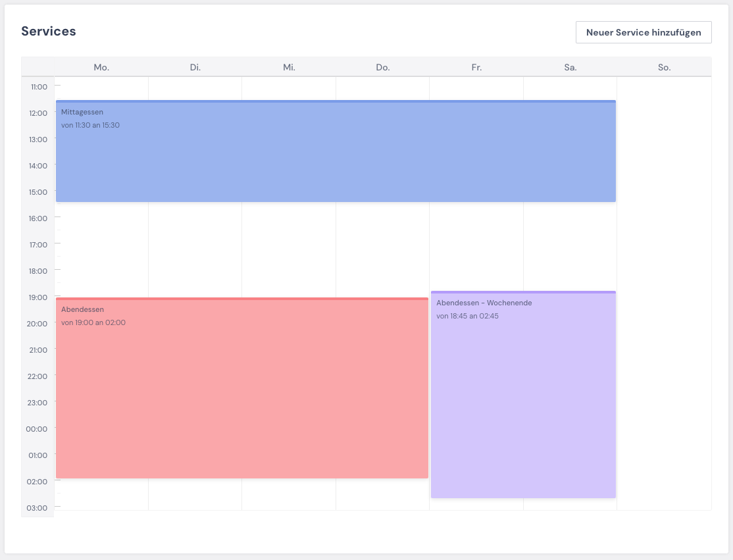This screenshot has width=733, height=560.
Task: Select the Mi. day column header
Action: click(289, 67)
